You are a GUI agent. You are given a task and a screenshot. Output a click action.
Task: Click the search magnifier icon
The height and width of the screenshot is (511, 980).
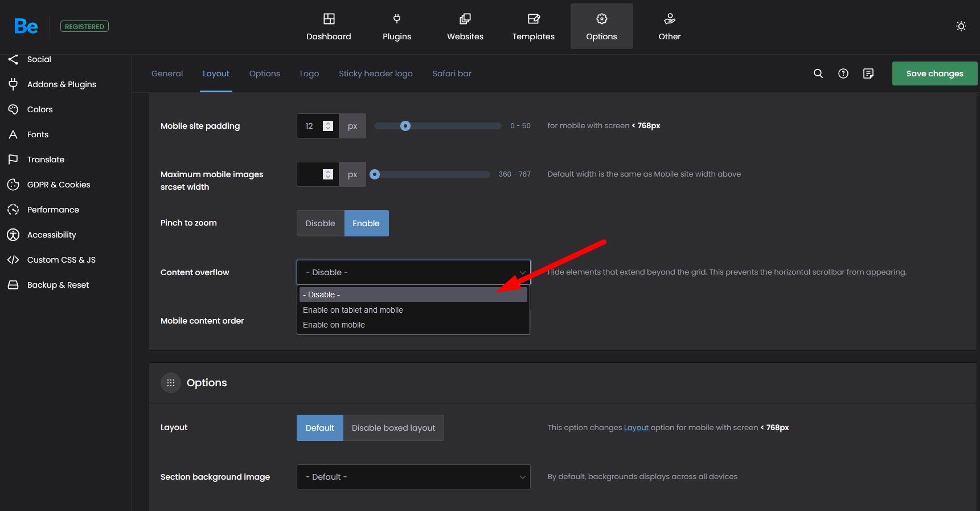[818, 73]
